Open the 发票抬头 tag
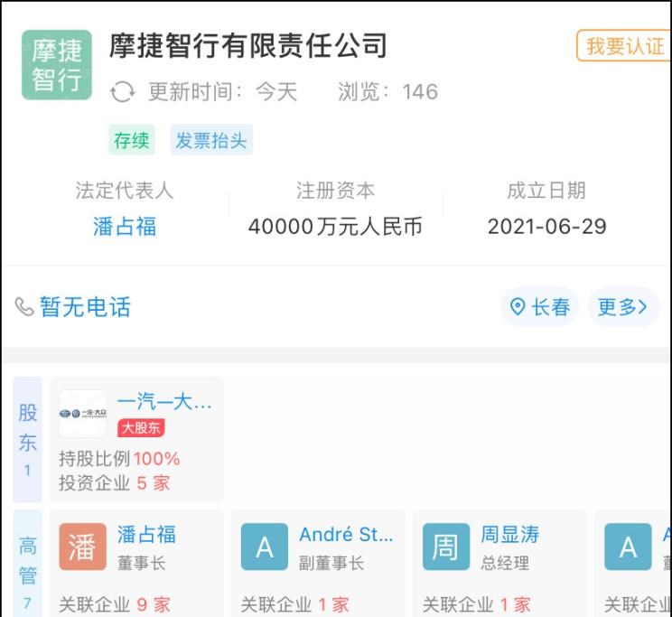This screenshot has width=672, height=617. (x=211, y=140)
